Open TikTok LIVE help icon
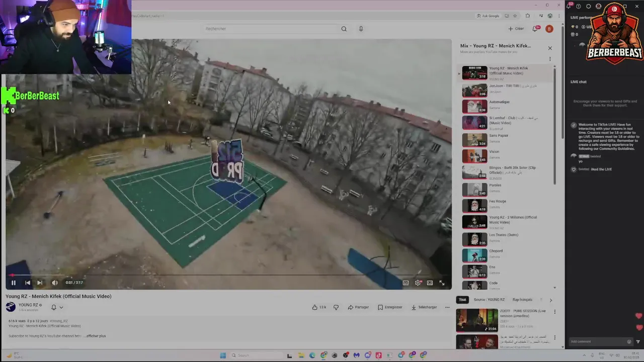 tap(579, 6)
